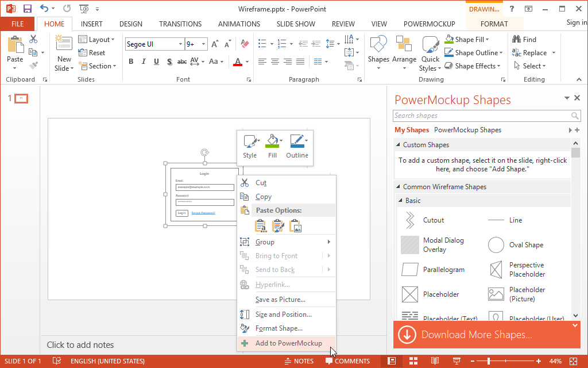
Task: Select the Clear All Formatting icon
Action: (x=245, y=44)
